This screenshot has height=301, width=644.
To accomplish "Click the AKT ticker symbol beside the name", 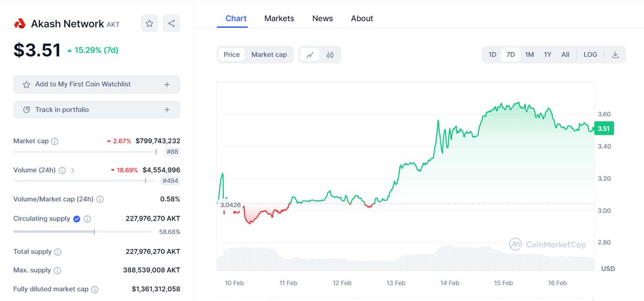I will (113, 25).
